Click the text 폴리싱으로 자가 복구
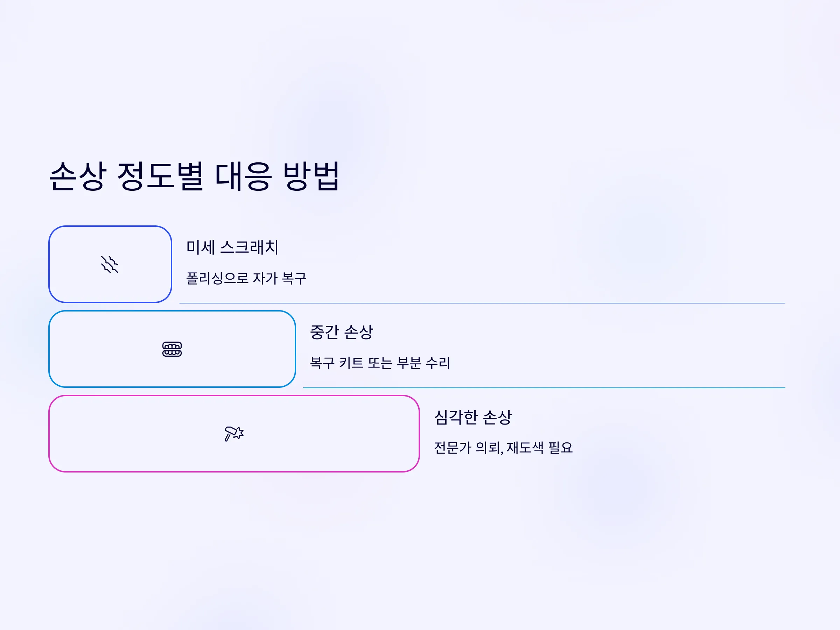840x630 pixels. (246, 278)
